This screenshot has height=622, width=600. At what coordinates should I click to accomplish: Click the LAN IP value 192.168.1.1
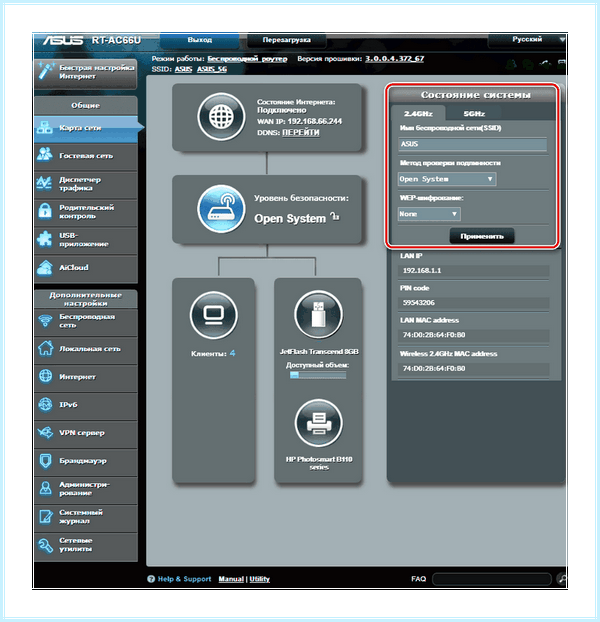pyautogui.click(x=422, y=271)
